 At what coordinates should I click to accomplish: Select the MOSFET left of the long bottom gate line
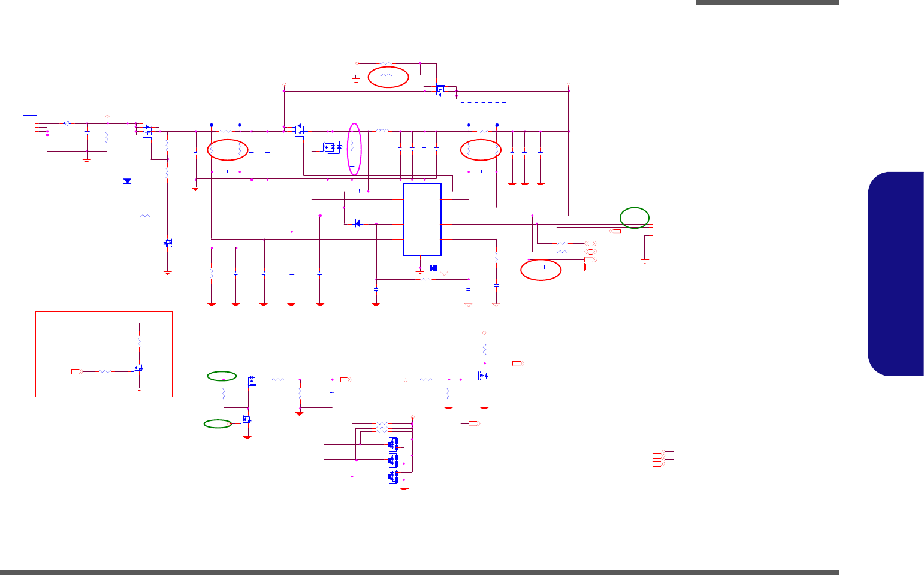click(x=168, y=243)
